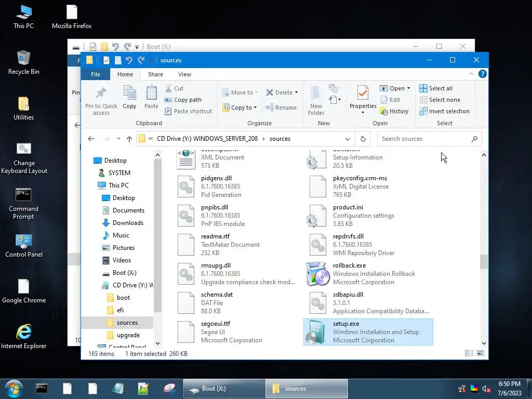Image resolution: width=532 pixels, height=399 pixels.
Task: Click Pin to Quick access icon
Action: (101, 92)
